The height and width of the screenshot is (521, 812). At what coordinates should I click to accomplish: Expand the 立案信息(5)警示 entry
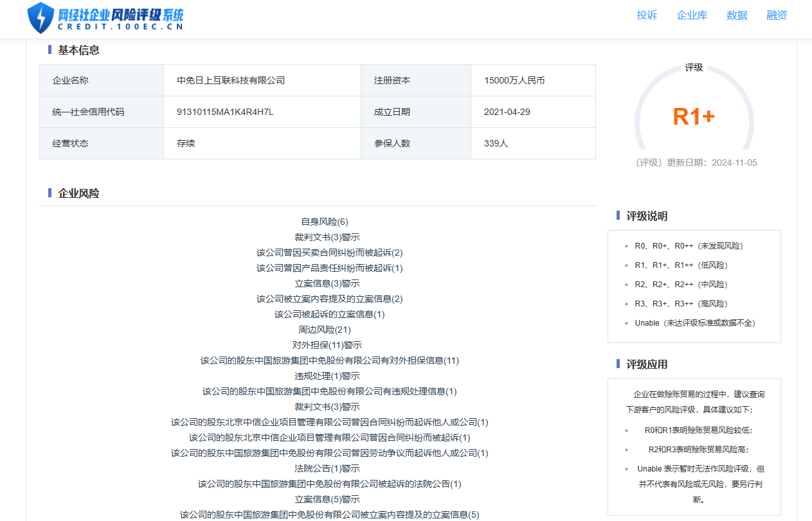(x=327, y=499)
